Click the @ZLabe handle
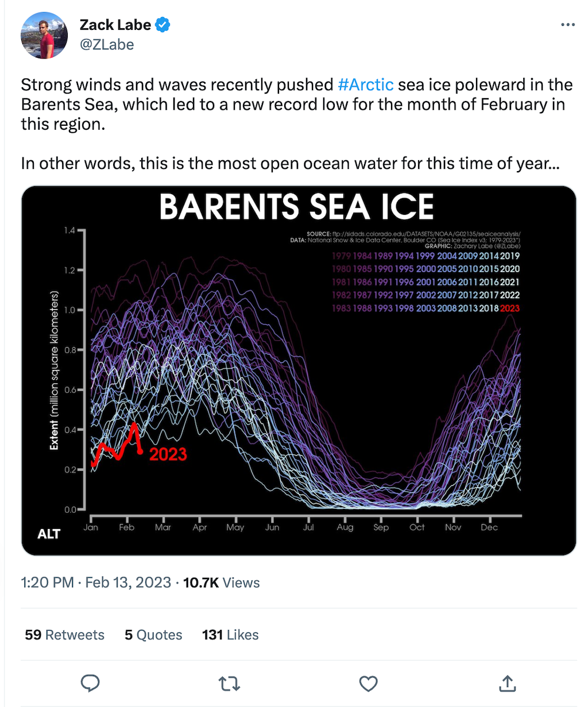 click(106, 44)
